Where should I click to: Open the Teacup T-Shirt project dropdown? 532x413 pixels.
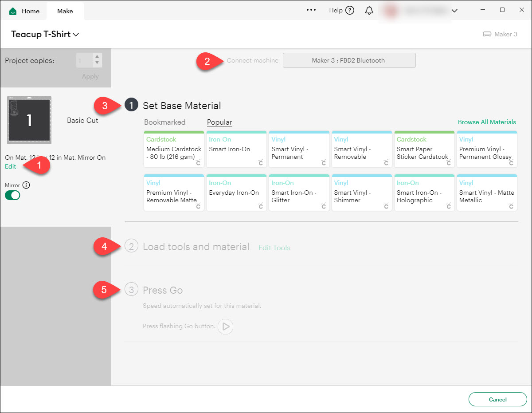point(45,34)
